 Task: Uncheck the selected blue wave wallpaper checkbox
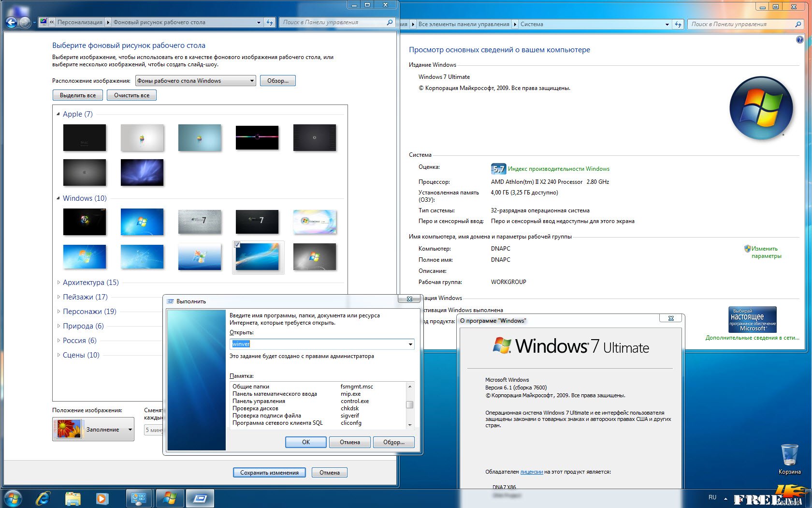(x=237, y=245)
